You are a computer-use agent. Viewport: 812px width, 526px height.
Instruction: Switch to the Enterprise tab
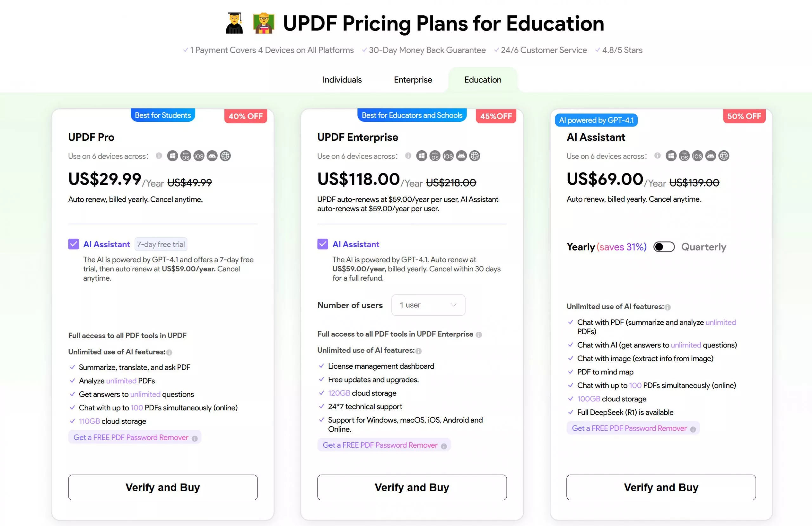(413, 80)
